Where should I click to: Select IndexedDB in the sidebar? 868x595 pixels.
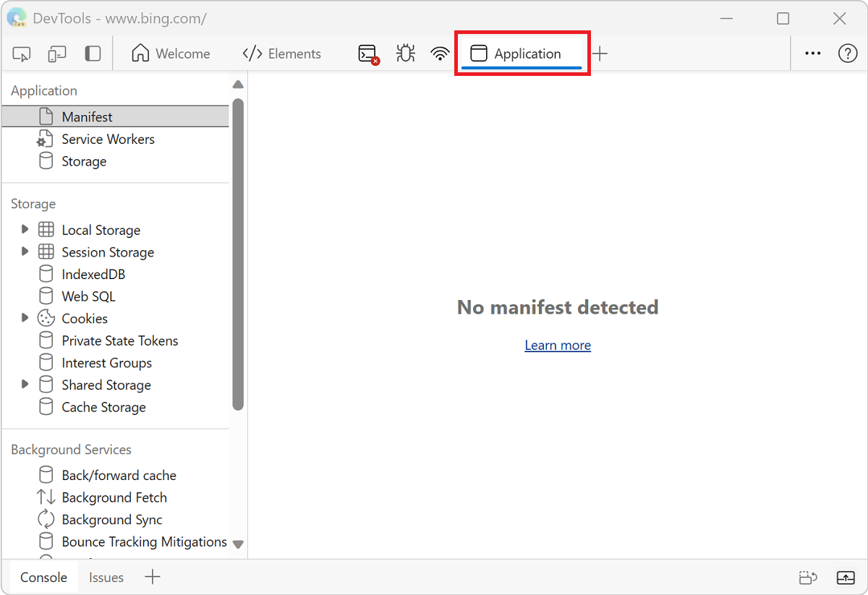click(115, 274)
